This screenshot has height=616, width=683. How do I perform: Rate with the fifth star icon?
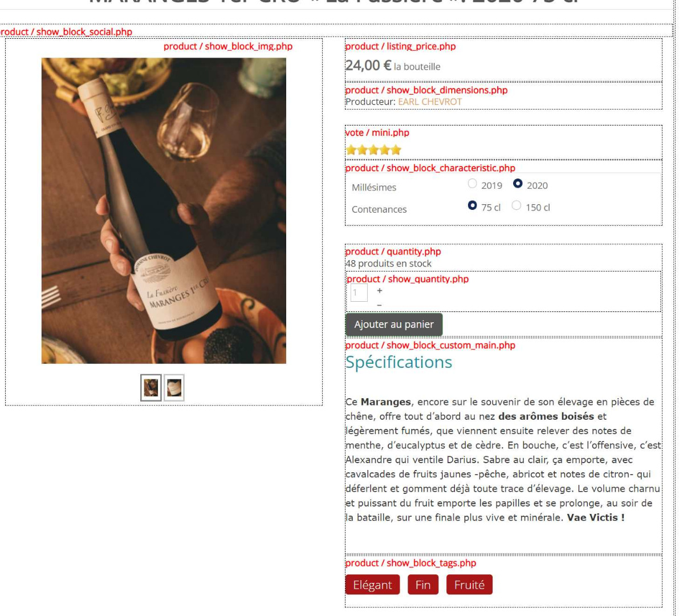pyautogui.click(x=396, y=151)
